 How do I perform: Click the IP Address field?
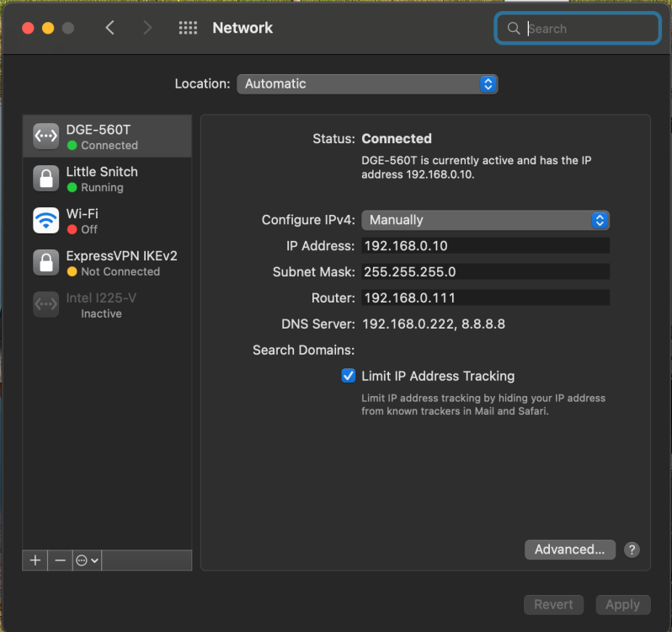(485, 246)
